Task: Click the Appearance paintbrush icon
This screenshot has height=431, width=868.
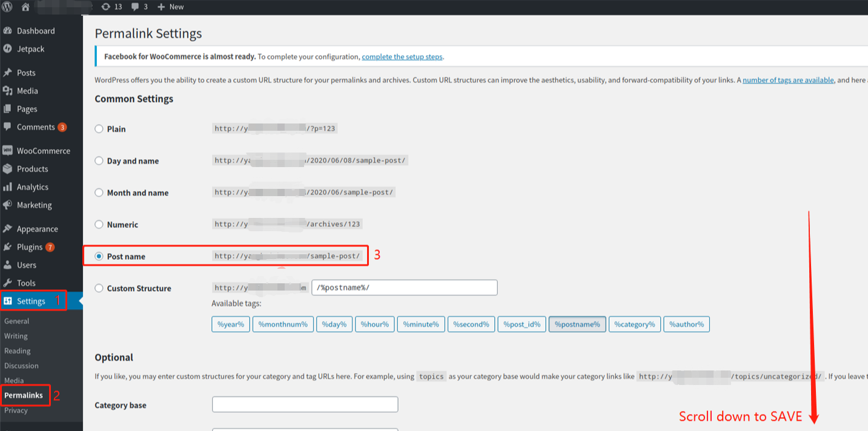Action: click(x=7, y=229)
